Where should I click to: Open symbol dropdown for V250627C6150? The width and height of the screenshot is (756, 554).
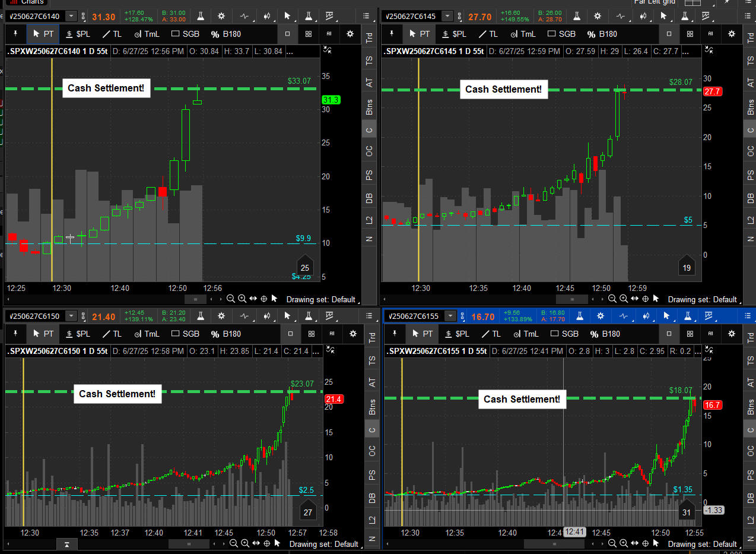71,316
